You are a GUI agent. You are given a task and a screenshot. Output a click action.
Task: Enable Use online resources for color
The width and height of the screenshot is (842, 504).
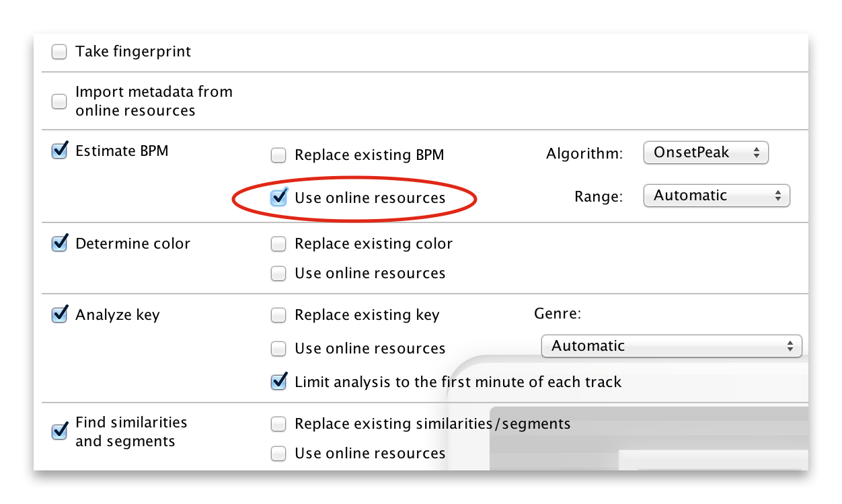pos(278,274)
